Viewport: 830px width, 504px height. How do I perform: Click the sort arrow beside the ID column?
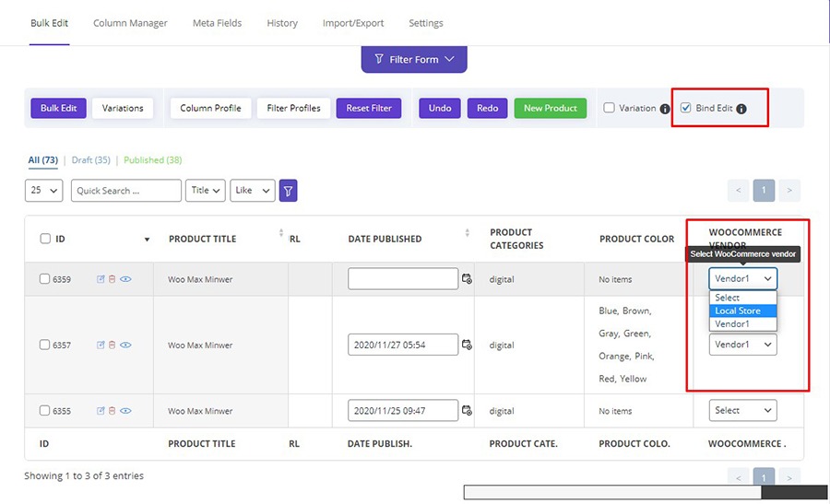pyautogui.click(x=148, y=240)
